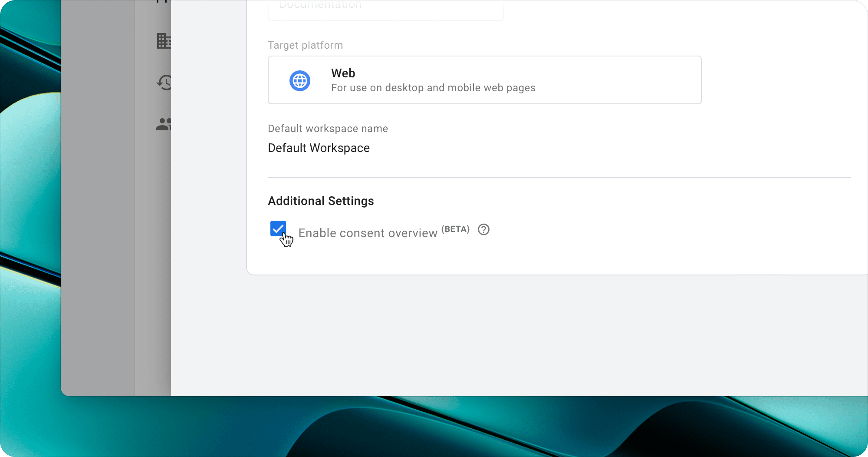Click the Additional Settings section heading

pos(321,201)
